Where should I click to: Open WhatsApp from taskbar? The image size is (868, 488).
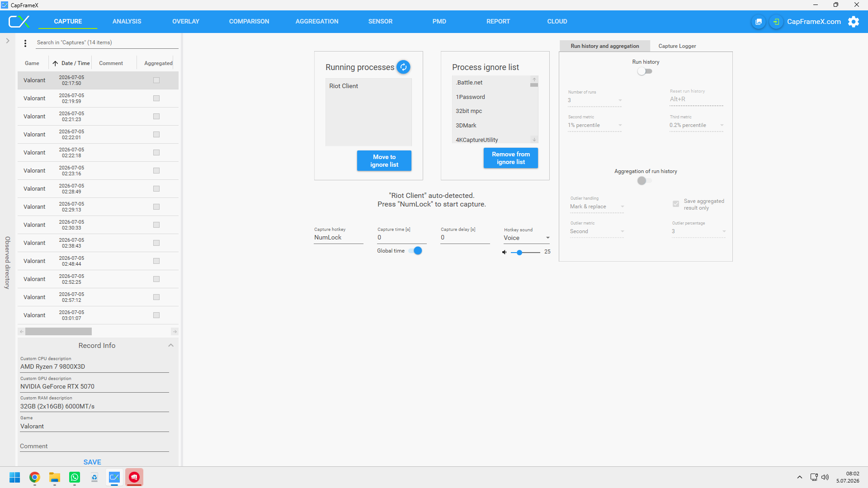tap(75, 477)
